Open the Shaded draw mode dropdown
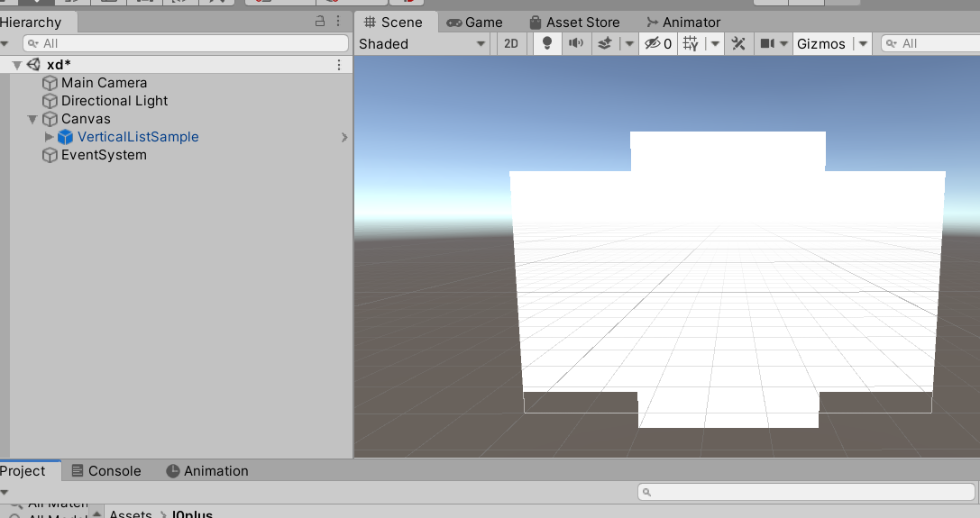980x518 pixels. click(x=422, y=44)
